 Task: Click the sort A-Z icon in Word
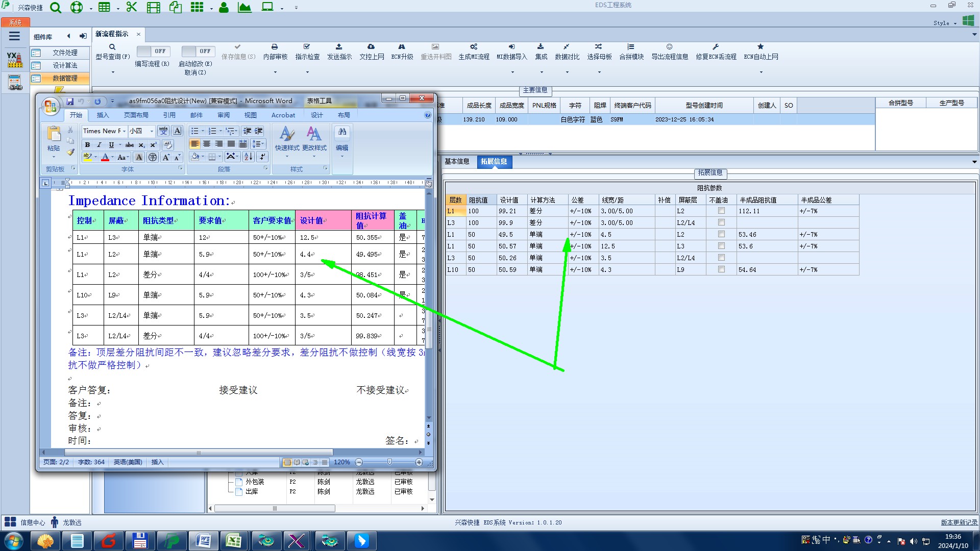pyautogui.click(x=249, y=157)
